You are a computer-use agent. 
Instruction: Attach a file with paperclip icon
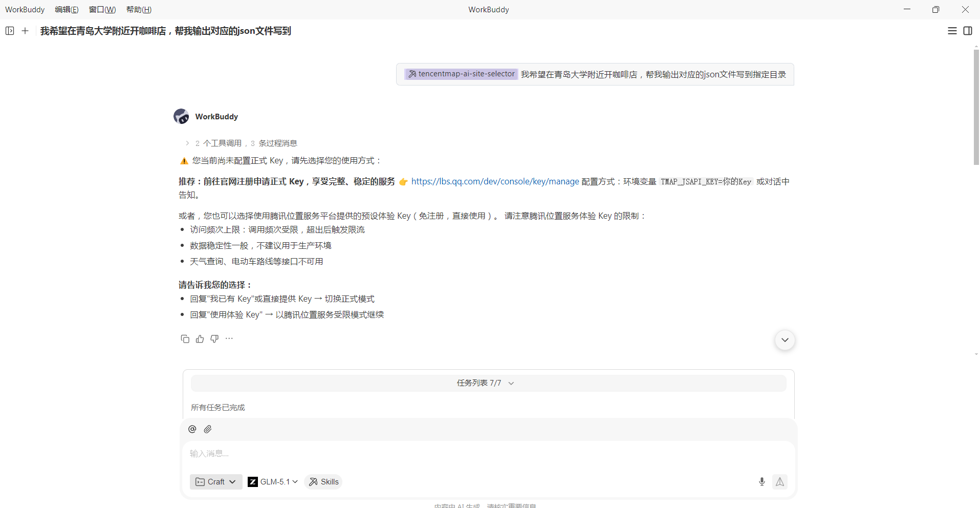point(208,429)
